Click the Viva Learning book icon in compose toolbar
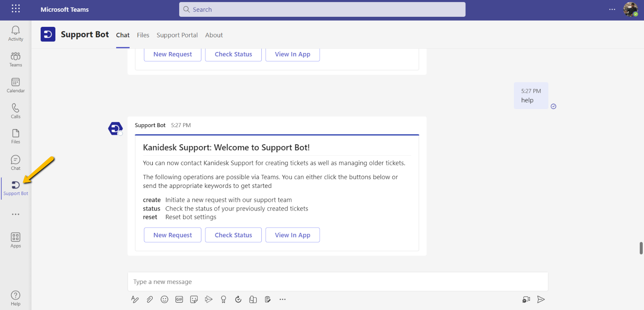The width and height of the screenshot is (644, 310). click(253, 299)
